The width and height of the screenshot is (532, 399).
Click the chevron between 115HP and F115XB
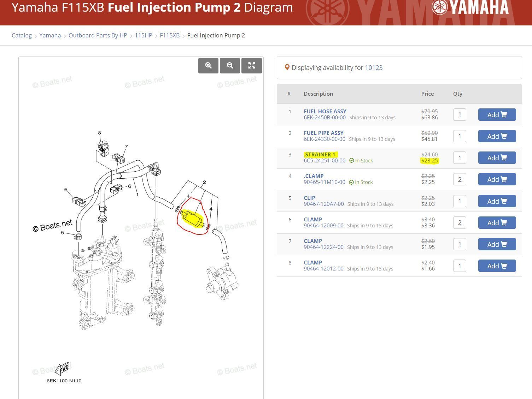click(x=156, y=35)
